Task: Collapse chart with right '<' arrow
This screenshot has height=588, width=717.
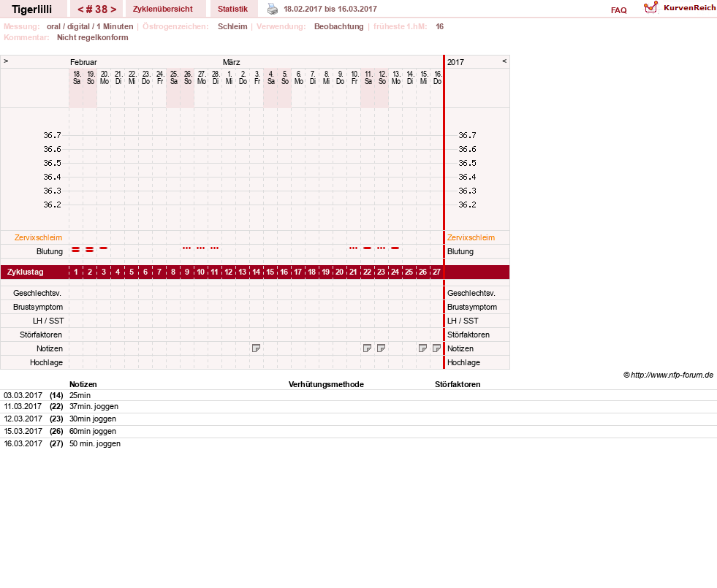Action: pos(504,61)
